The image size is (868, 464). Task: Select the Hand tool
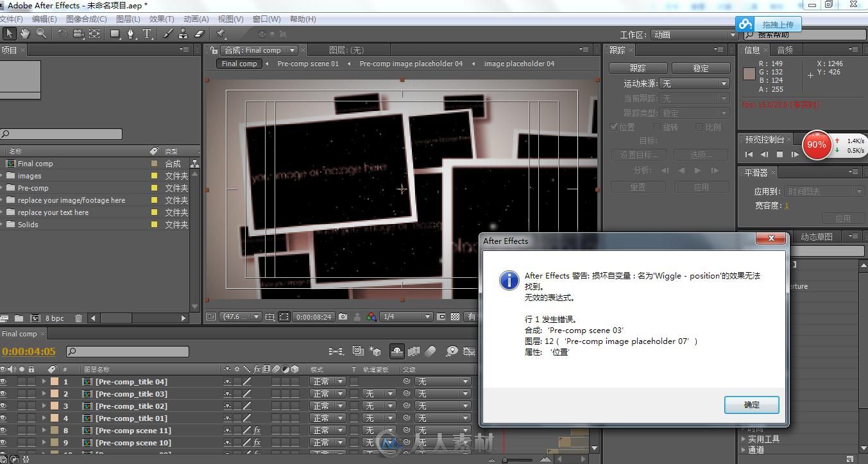click(x=25, y=34)
